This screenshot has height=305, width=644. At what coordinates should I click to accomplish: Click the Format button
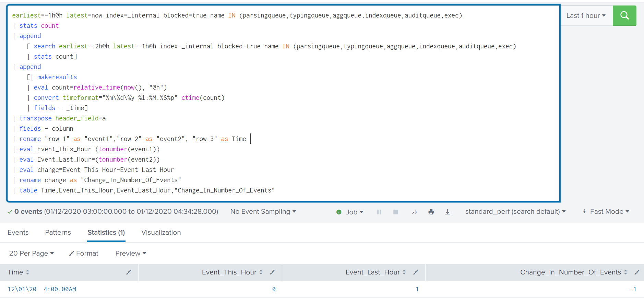click(x=84, y=254)
